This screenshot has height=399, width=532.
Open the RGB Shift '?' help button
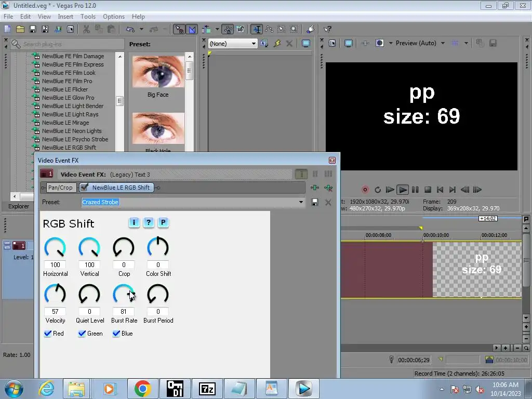pos(148,222)
